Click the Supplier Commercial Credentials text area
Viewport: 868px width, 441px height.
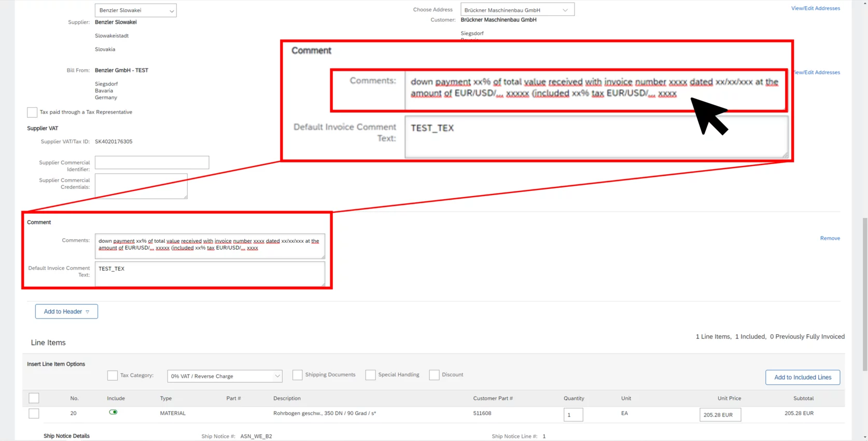(x=141, y=186)
